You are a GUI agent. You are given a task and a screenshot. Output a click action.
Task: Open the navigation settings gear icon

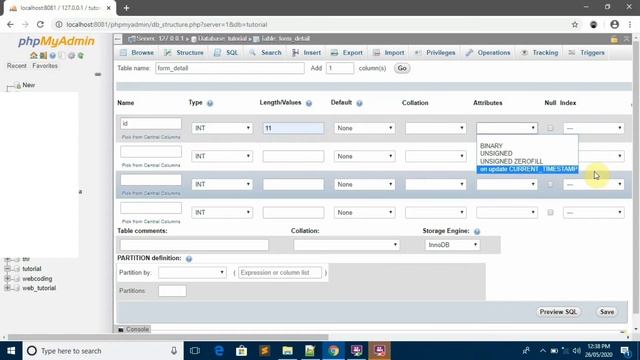click(x=71, y=56)
